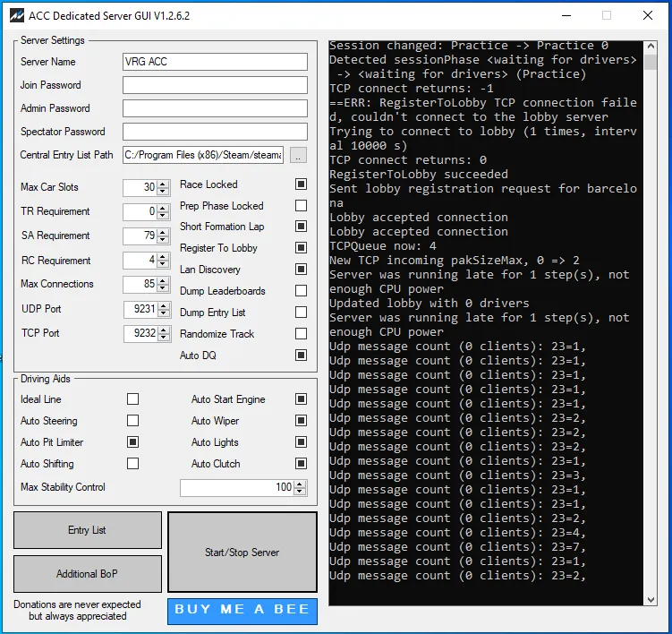Enable the Ideal Line driving aid
The image size is (672, 634).
(x=132, y=399)
